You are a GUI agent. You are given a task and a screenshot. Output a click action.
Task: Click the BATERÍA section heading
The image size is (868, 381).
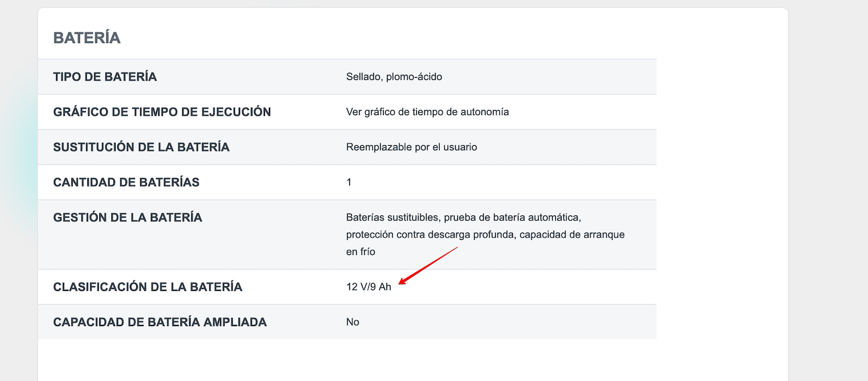point(87,38)
